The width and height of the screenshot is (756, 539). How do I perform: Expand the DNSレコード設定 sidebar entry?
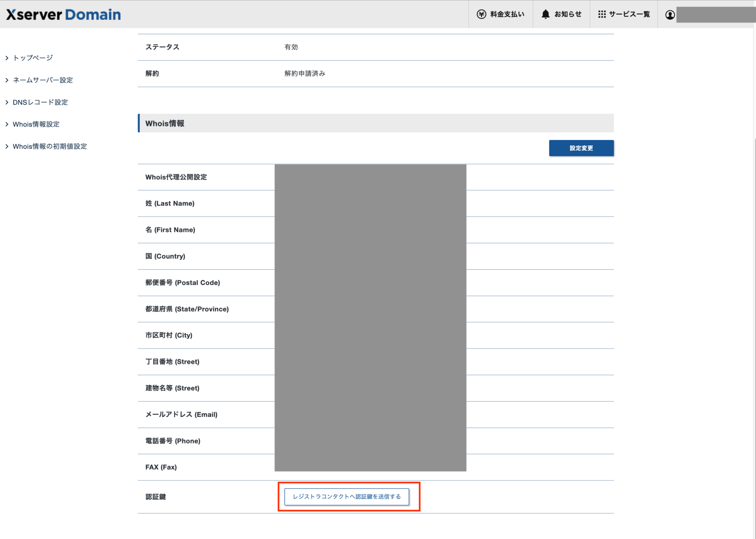[x=40, y=102]
